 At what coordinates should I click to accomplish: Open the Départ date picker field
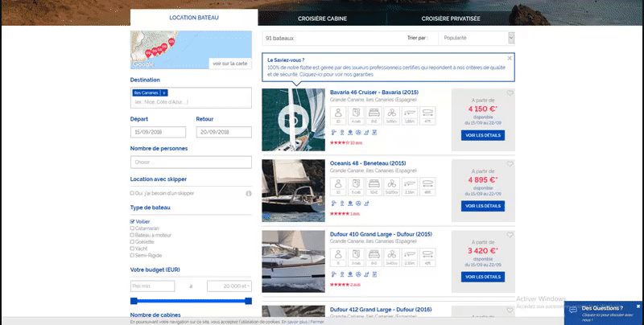[158, 132]
